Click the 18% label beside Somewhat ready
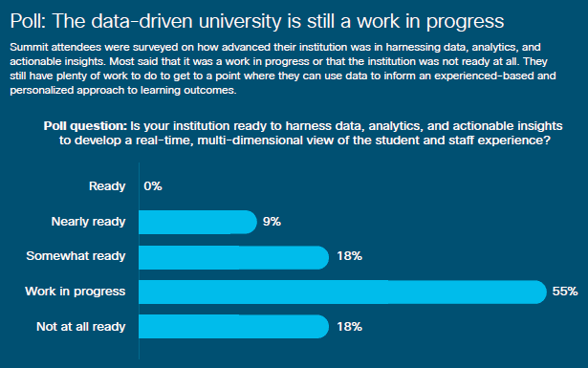Screen dimensions: 588x368 350,256
